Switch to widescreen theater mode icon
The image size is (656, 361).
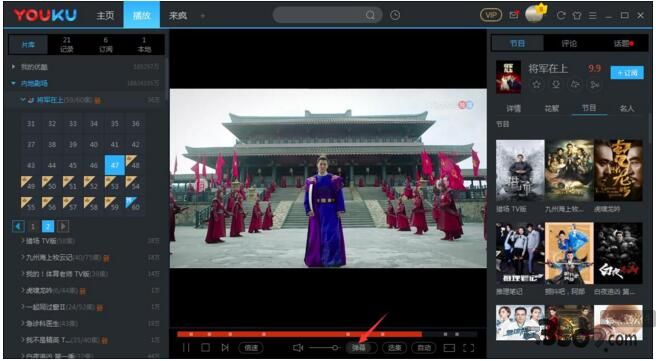tap(449, 348)
